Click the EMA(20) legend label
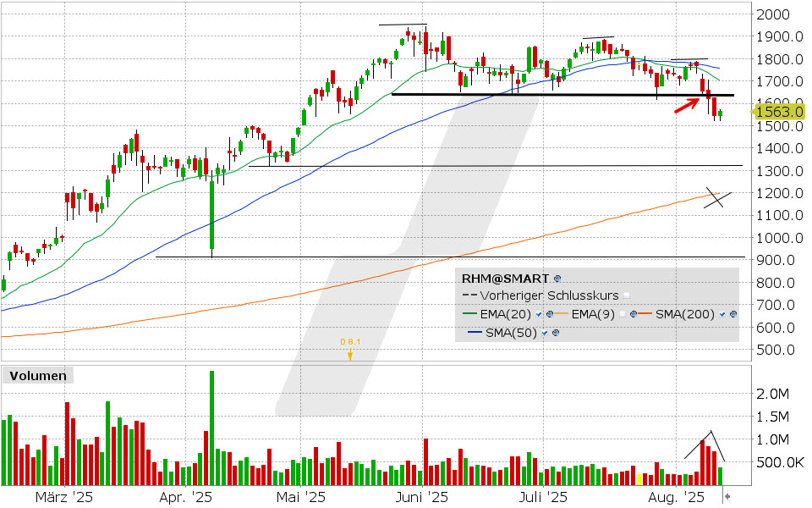Image resolution: width=812 pixels, height=508 pixels. [x=506, y=314]
